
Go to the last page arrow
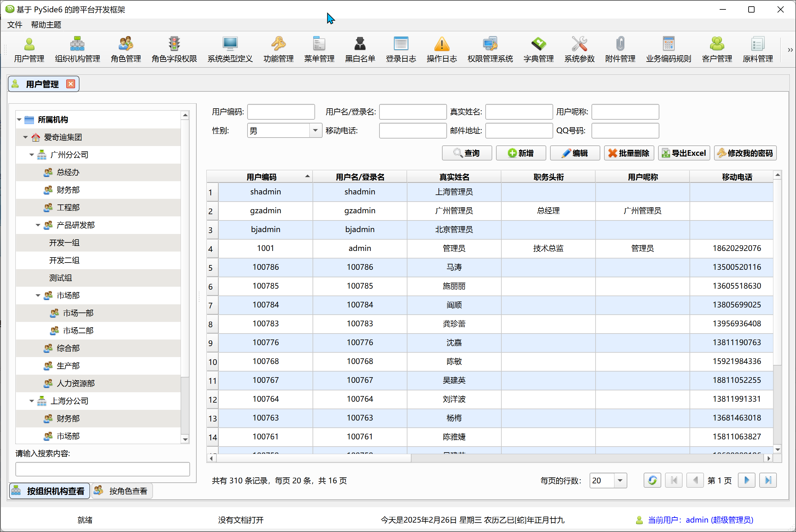[x=767, y=480]
